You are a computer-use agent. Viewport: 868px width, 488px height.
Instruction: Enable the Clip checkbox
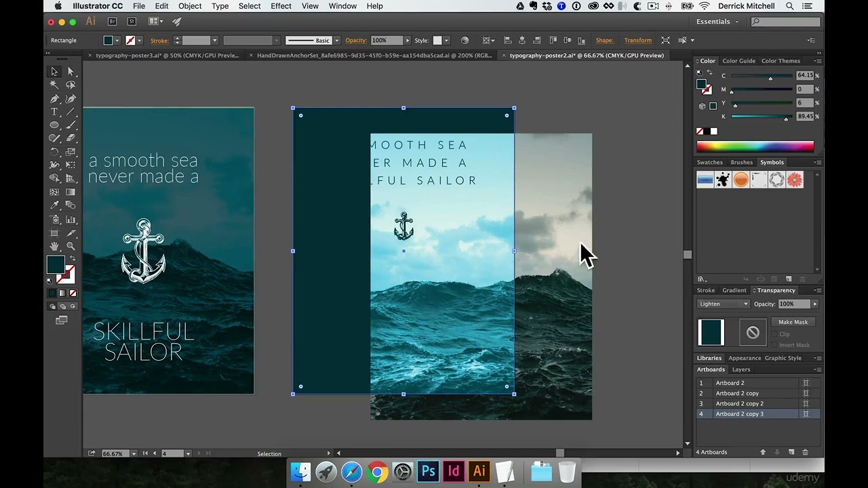click(776, 334)
